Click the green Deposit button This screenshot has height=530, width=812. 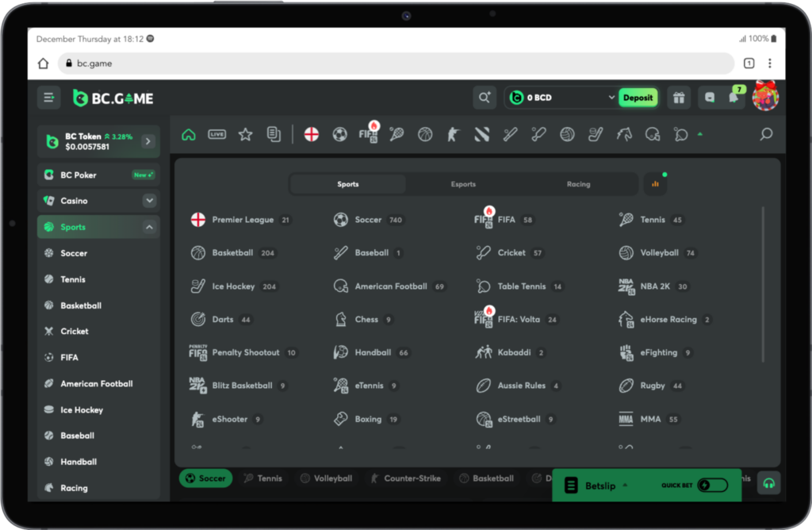click(x=638, y=98)
